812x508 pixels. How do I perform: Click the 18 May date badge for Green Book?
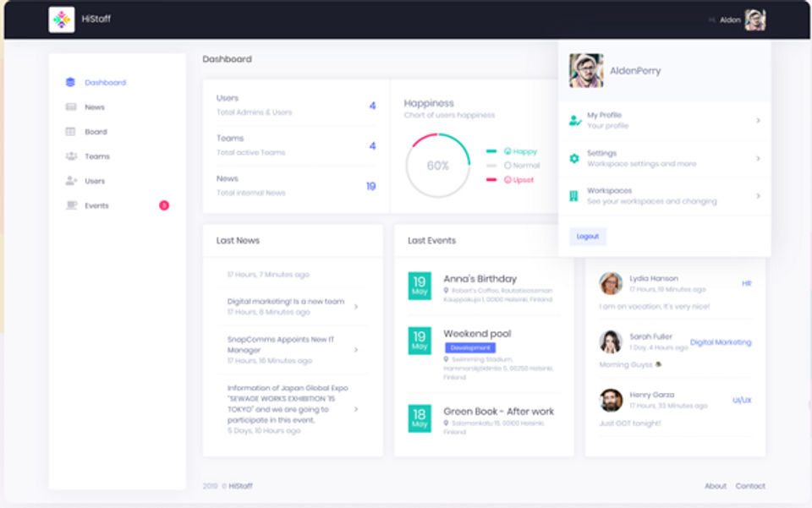coord(420,418)
